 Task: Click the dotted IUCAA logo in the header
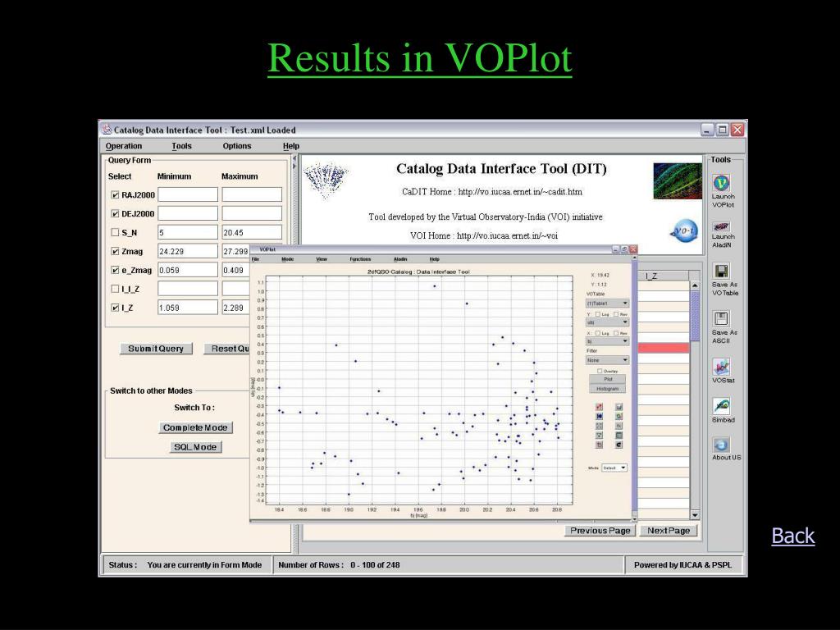[325, 180]
